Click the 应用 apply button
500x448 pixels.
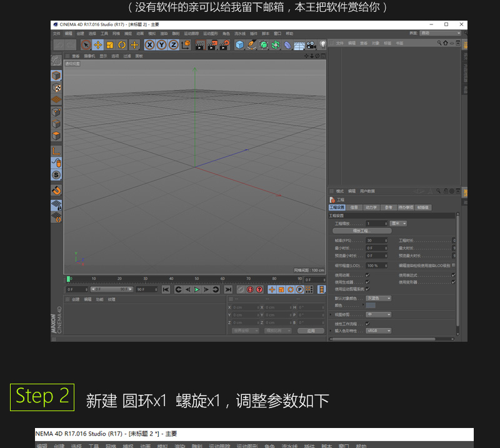pos(311,331)
